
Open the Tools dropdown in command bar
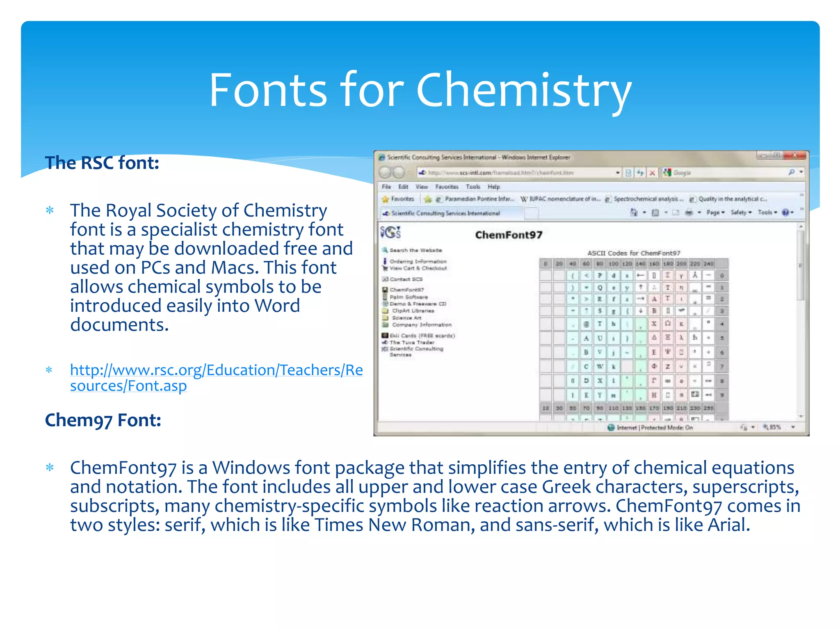pos(767,212)
